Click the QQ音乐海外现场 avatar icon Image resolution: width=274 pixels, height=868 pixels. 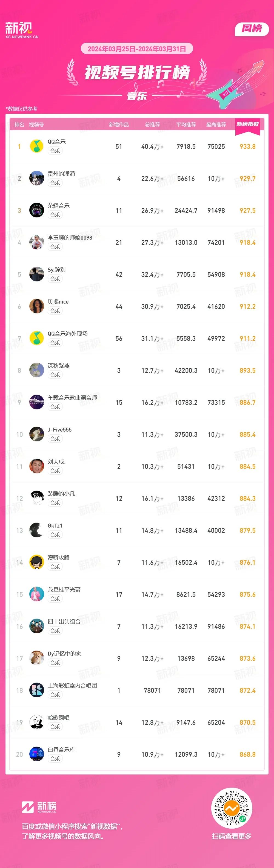coord(36,338)
